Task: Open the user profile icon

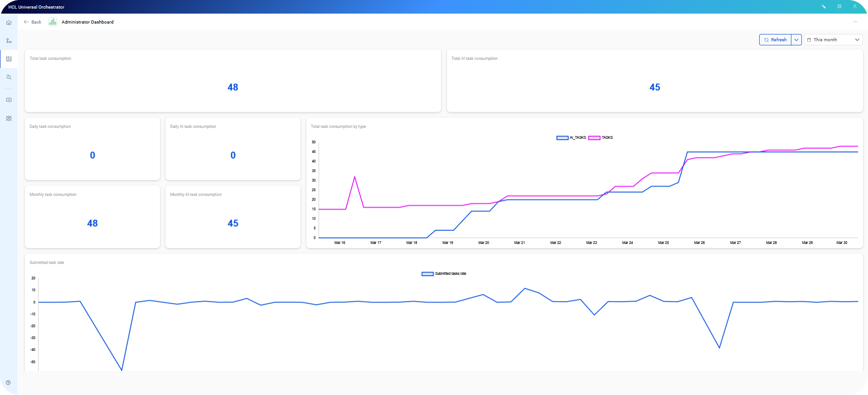Action: (855, 6)
